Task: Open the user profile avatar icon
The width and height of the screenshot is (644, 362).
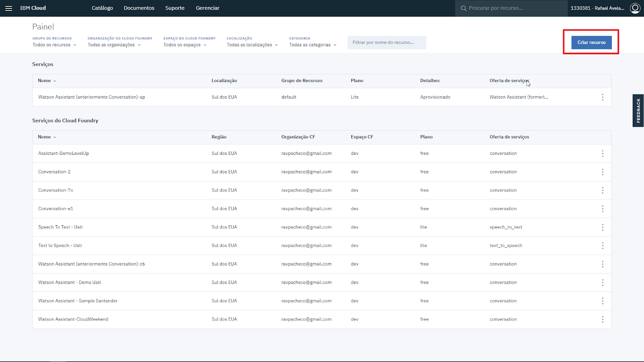Action: tap(635, 8)
